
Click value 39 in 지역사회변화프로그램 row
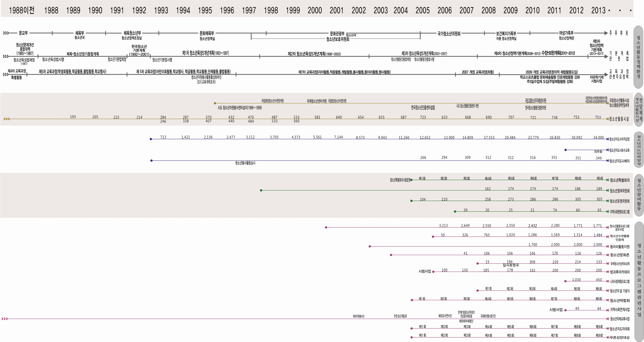465,210
